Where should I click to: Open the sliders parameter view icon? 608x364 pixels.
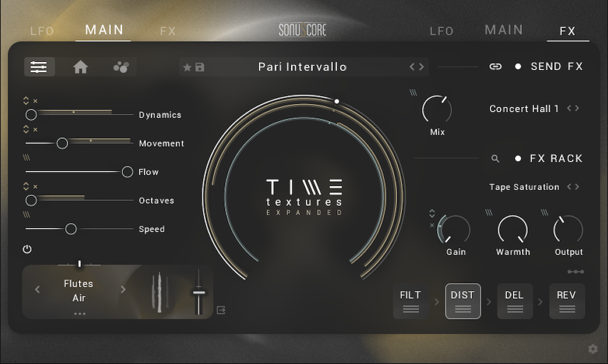coord(39,67)
